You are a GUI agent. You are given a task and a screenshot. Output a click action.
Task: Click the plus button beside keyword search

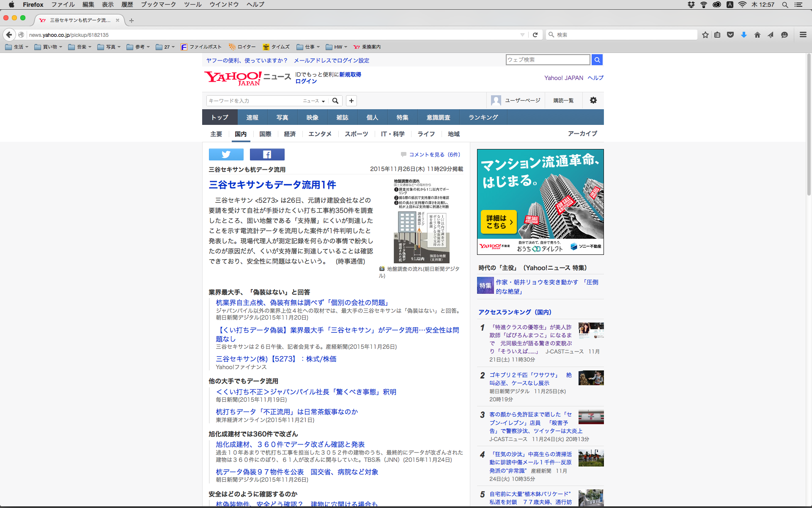(351, 101)
